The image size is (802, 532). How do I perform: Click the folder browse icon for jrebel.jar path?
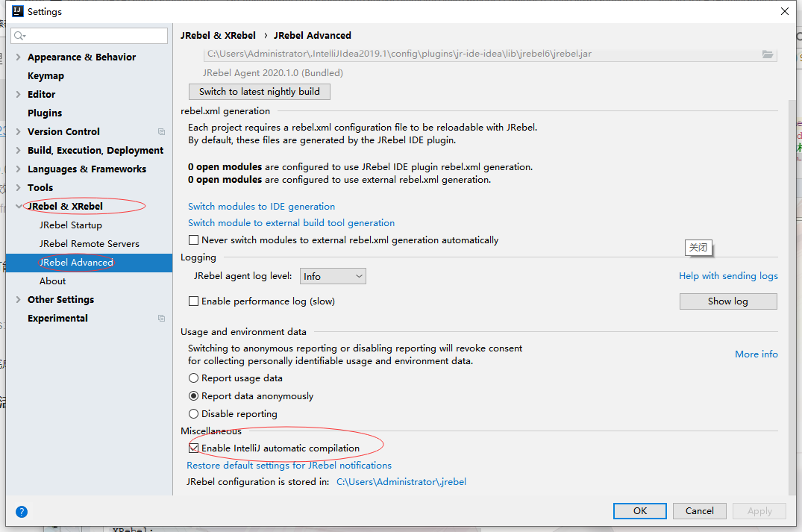point(767,54)
